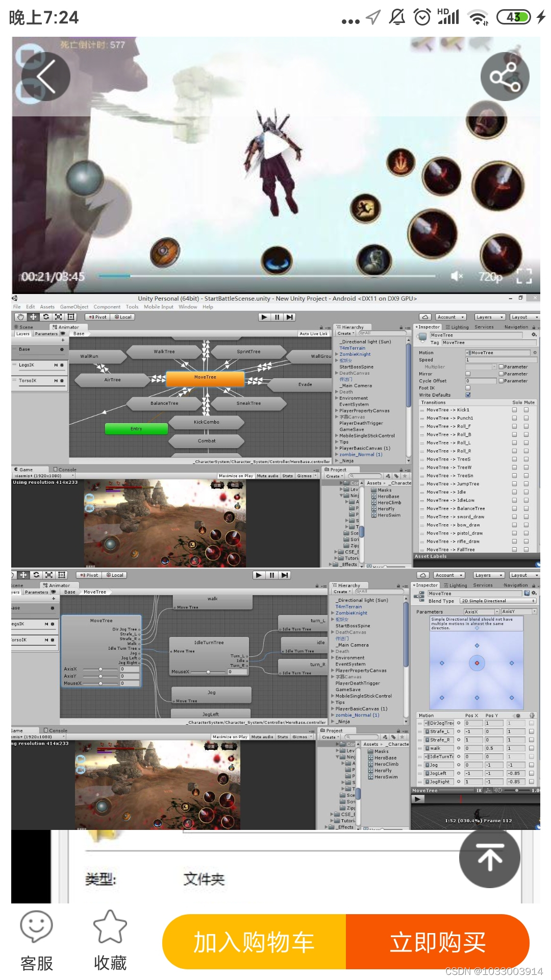Click the video progress bar
Screen dimensions: 551x980
(267, 276)
